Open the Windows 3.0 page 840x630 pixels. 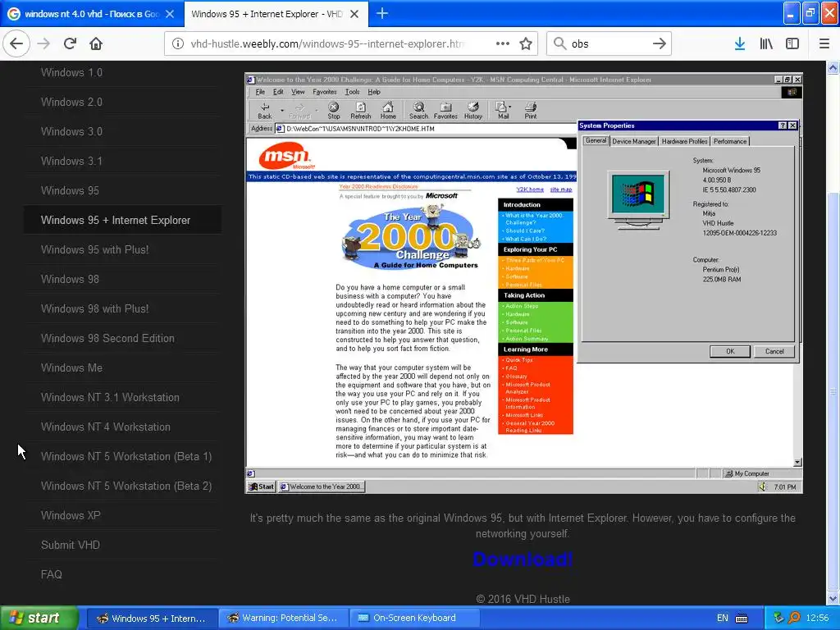72,131
